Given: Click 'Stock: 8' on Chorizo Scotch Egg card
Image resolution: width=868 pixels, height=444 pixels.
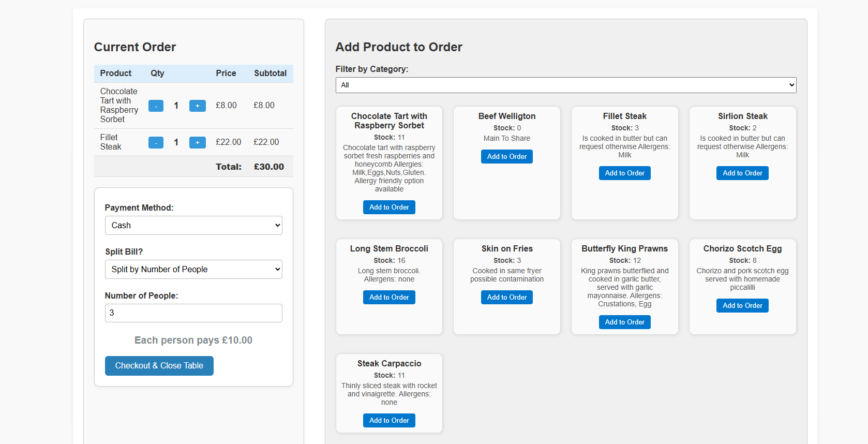Looking at the screenshot, I should pyautogui.click(x=742, y=261).
